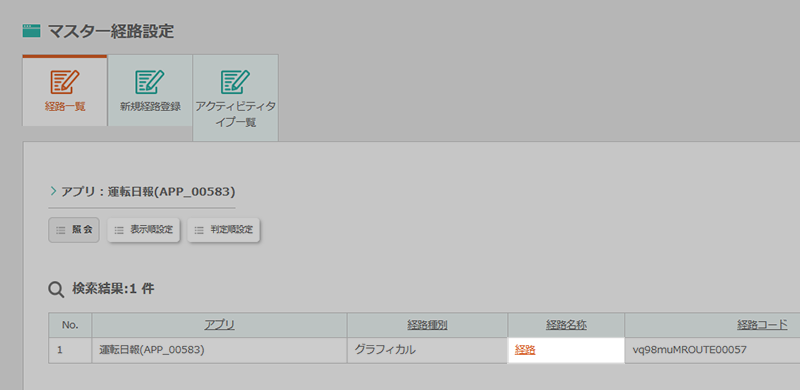Click the 照会 button
800x390 pixels.
74,230
